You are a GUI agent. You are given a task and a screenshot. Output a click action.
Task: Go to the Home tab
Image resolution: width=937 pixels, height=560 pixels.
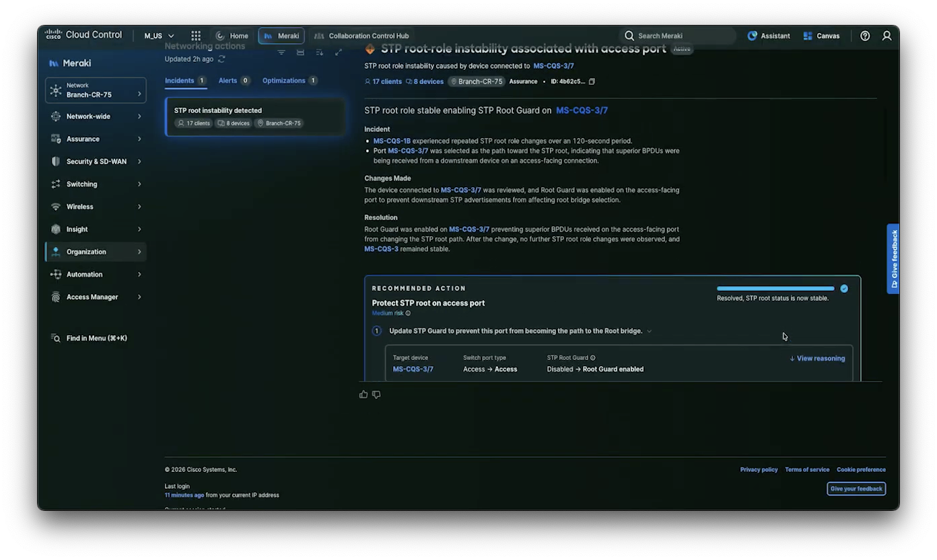click(232, 36)
